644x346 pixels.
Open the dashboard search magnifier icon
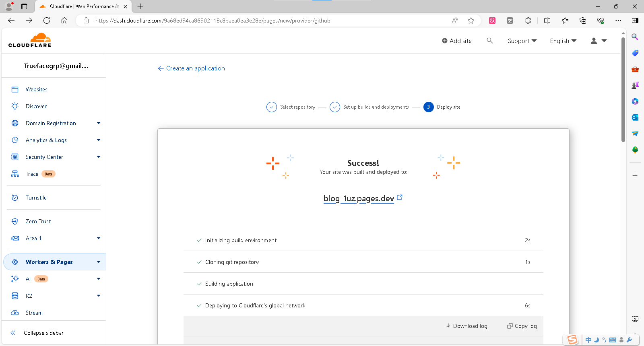(489, 41)
